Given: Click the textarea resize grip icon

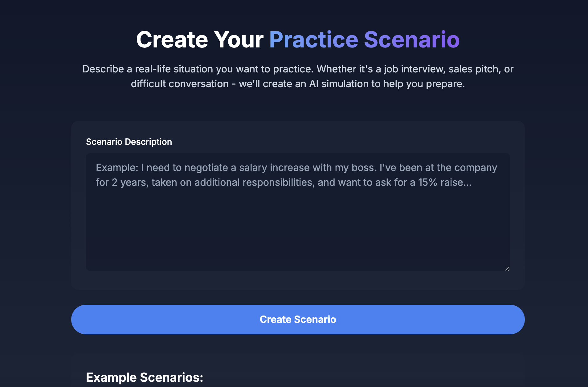Looking at the screenshot, I should click(507, 269).
